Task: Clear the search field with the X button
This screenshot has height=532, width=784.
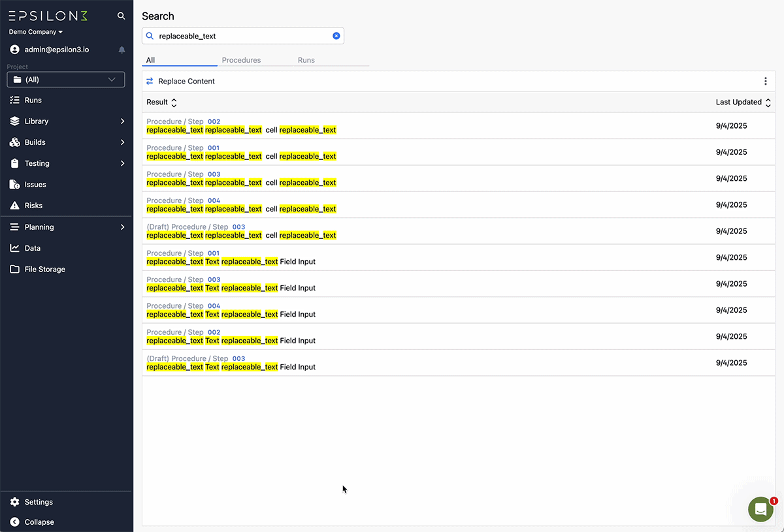Action: click(336, 35)
